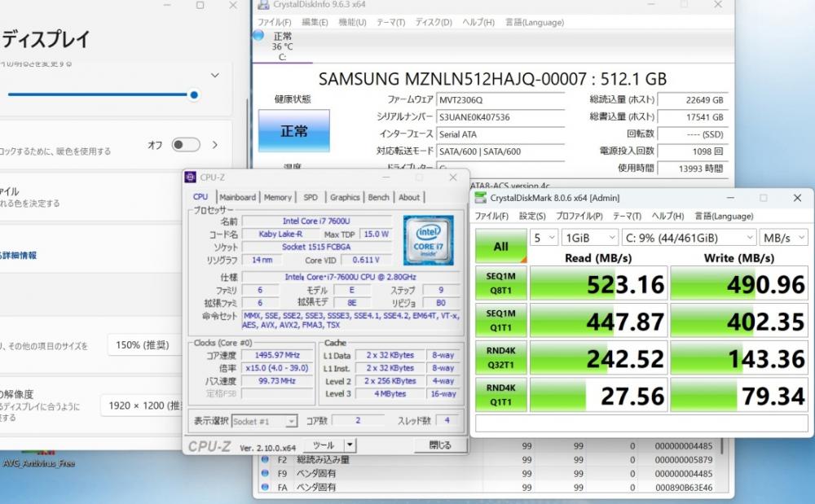Open the blue 詳細情報 link in Display settings
This screenshot has width=815, height=504.
[20, 256]
